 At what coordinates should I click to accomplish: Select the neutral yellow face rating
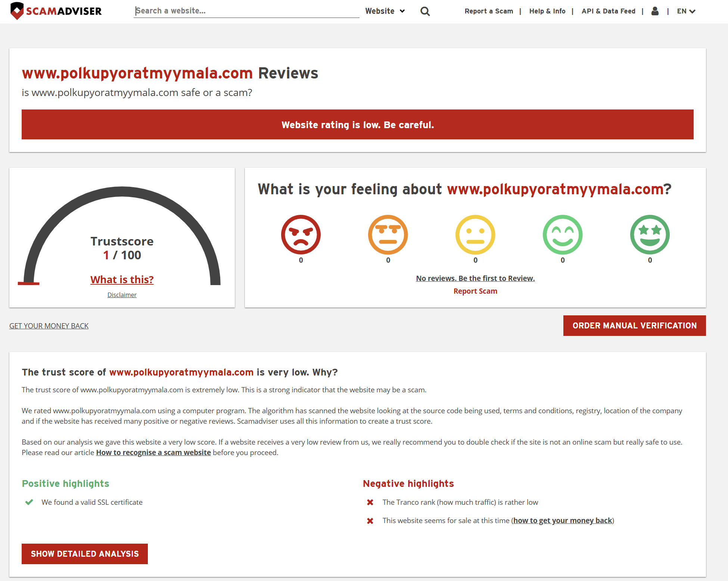point(475,235)
